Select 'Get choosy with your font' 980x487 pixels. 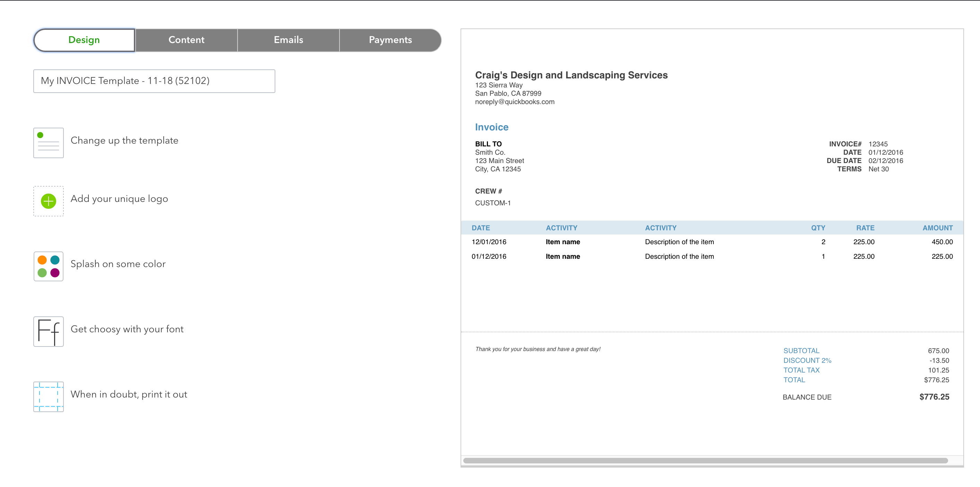click(127, 329)
